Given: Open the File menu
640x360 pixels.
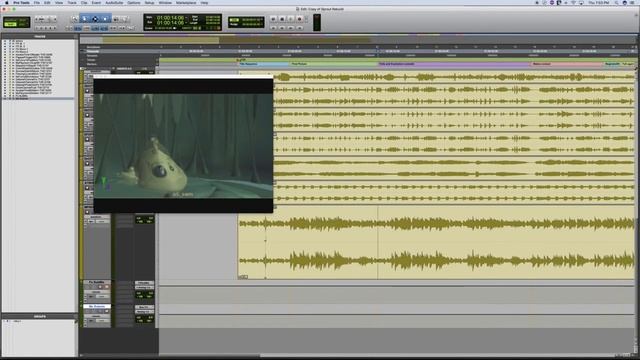Looking at the screenshot, I should [x=37, y=2].
